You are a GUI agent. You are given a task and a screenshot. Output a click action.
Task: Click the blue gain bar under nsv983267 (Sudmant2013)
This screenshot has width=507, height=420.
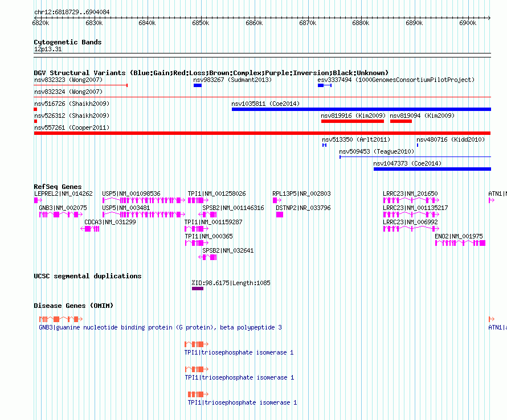[x=198, y=85]
